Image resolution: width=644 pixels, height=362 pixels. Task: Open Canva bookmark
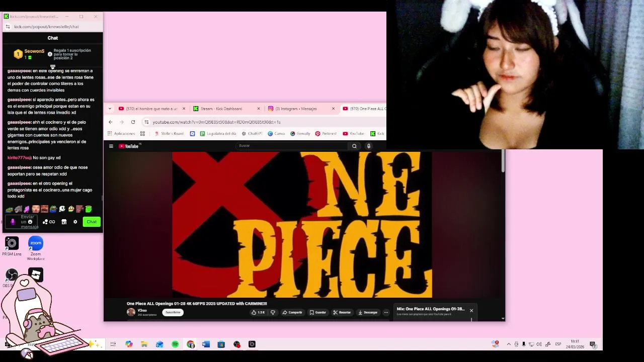[x=276, y=134]
